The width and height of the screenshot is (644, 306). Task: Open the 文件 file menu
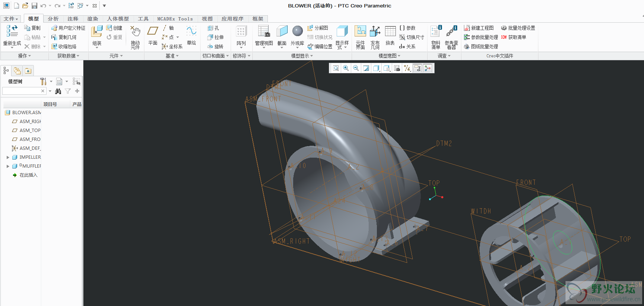click(11, 19)
